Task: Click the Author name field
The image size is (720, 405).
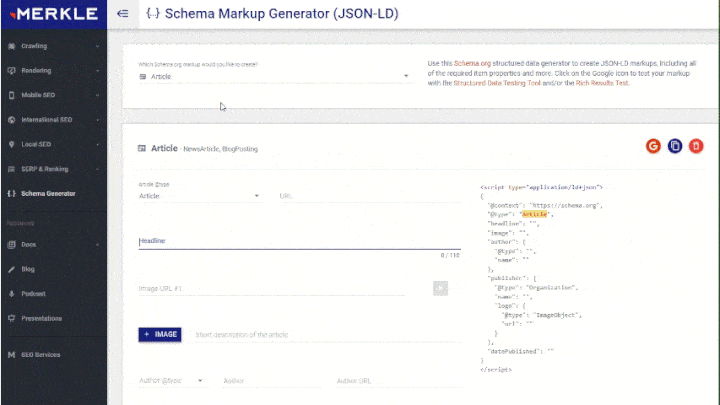Action: pyautogui.click(x=273, y=381)
